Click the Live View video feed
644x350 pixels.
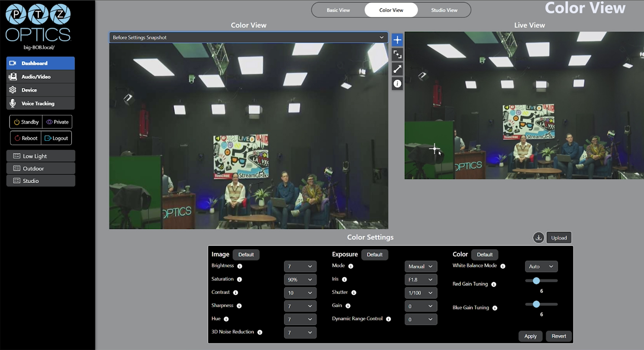(x=524, y=105)
